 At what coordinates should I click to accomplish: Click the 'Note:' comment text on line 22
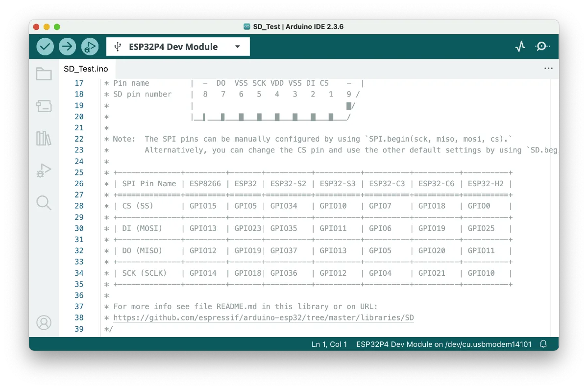124,139
